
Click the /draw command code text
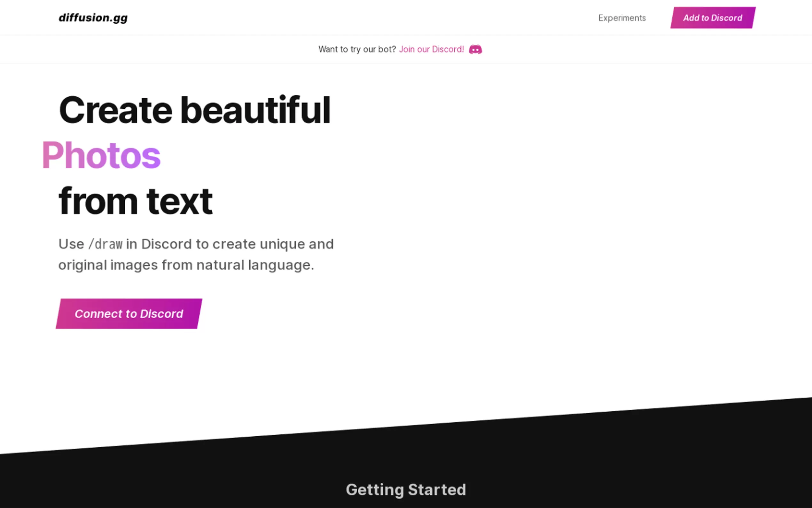point(105,244)
